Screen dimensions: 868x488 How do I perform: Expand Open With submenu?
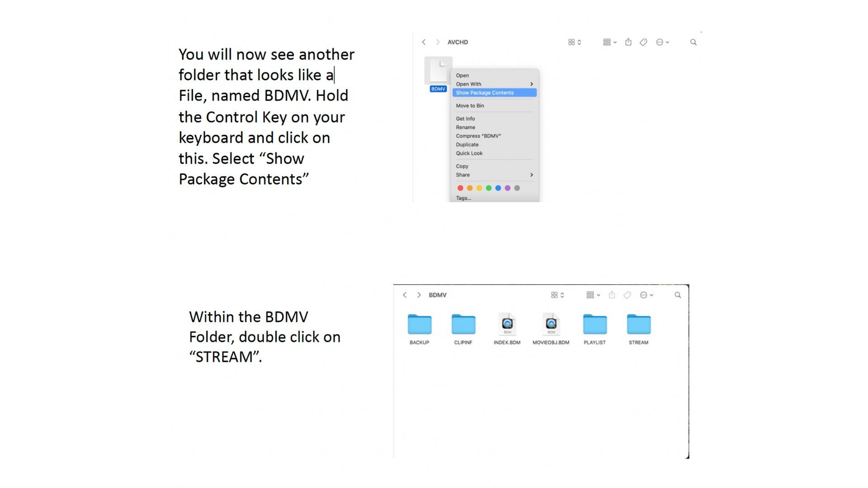tap(494, 84)
